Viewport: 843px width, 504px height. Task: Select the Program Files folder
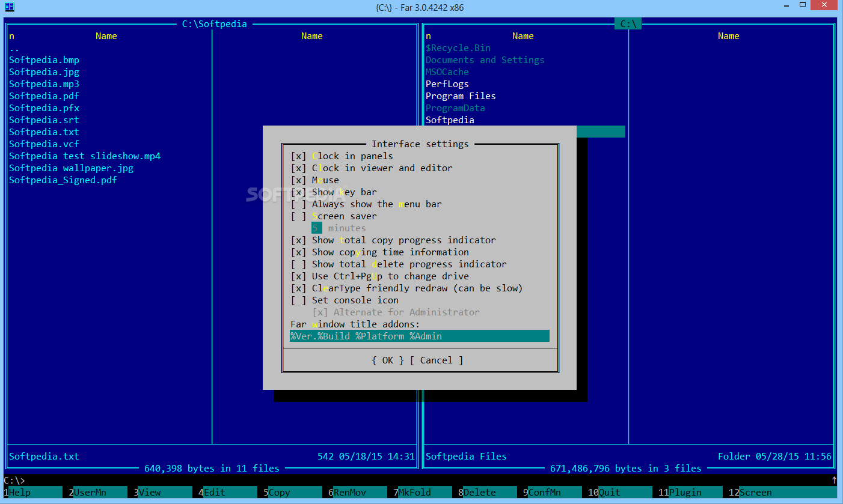tap(461, 96)
